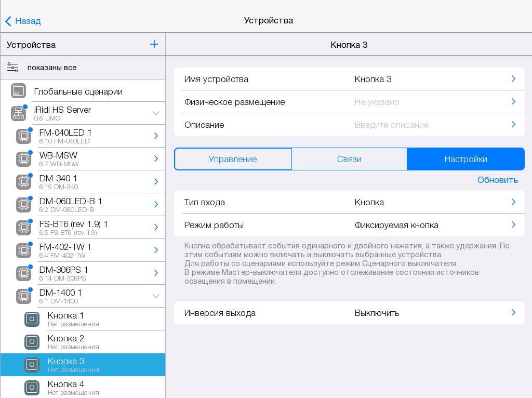532x398 pixels.
Task: Open details arrow for WB-MSW
Action: (156, 159)
